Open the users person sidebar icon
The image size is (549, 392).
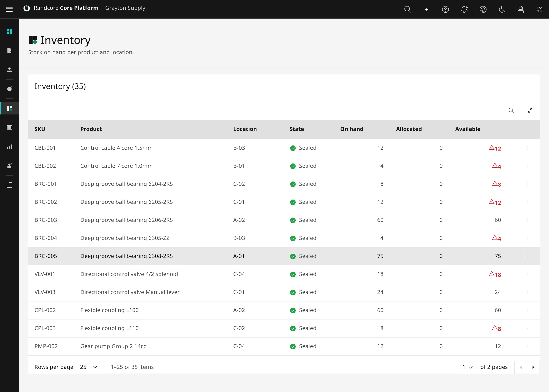coord(9,166)
